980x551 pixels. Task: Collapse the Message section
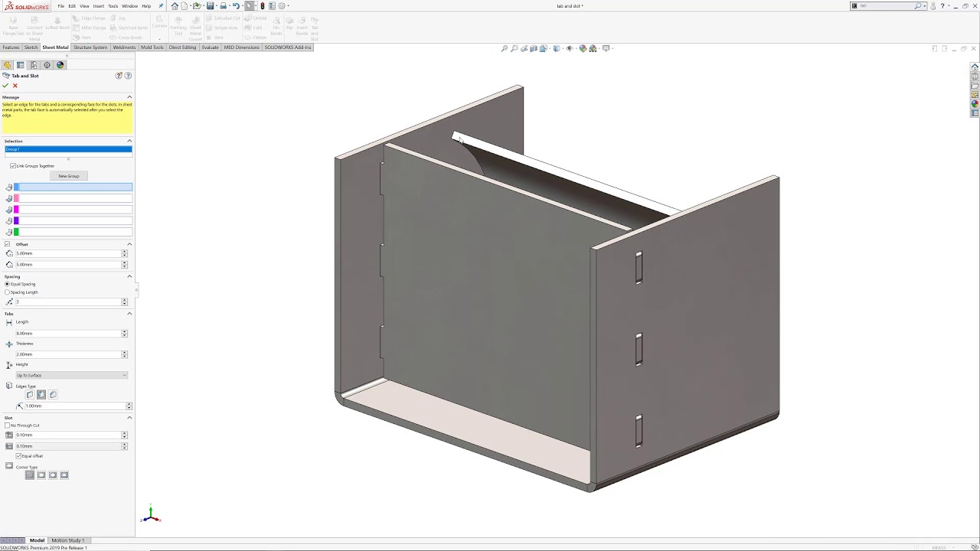coord(129,97)
